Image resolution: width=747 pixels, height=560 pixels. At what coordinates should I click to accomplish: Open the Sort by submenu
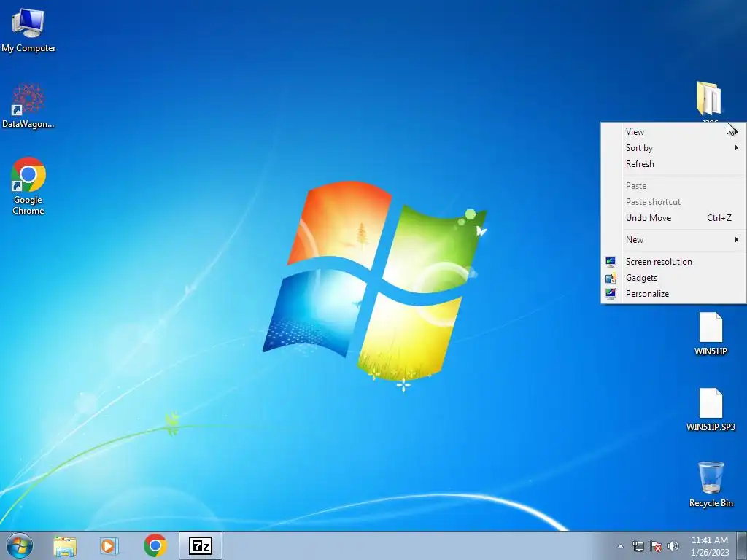673,148
